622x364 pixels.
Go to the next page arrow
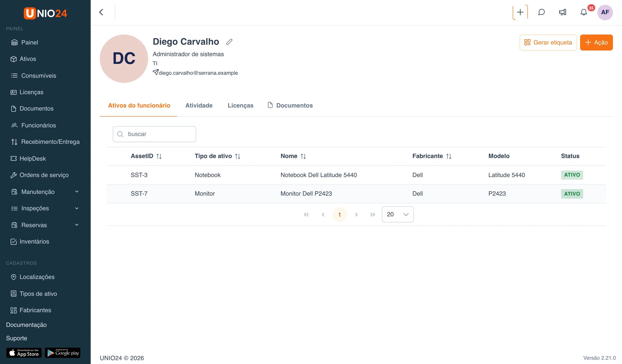pyautogui.click(x=356, y=214)
